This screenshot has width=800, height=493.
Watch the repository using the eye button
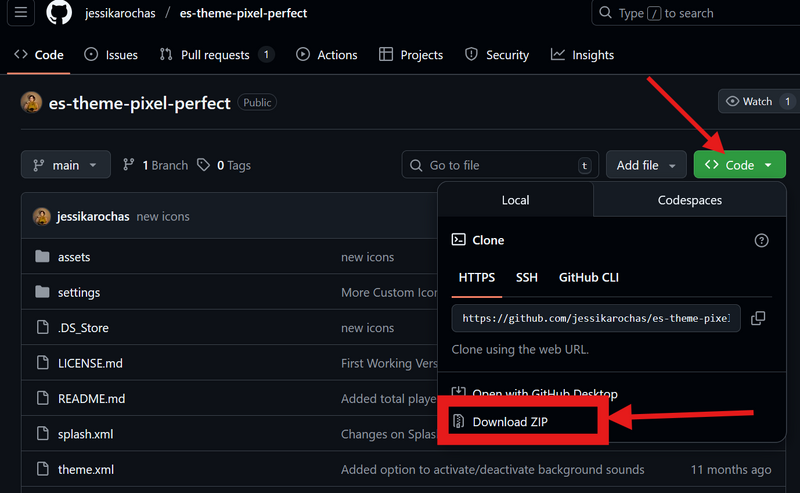tap(750, 101)
